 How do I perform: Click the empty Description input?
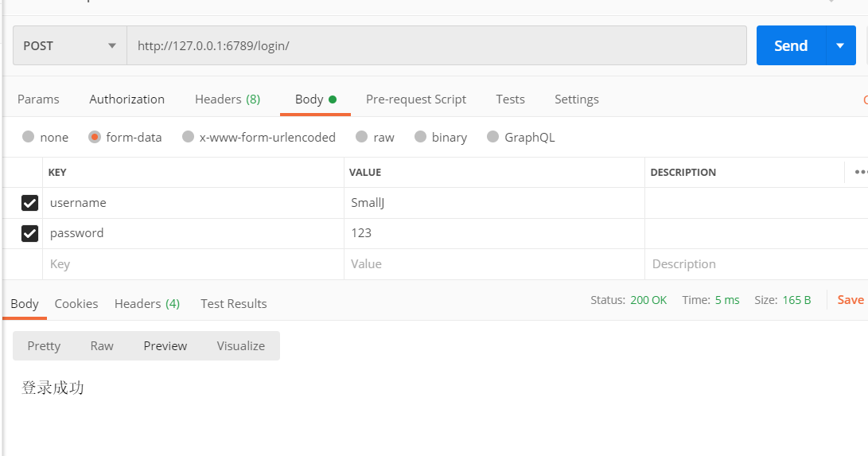coord(756,264)
